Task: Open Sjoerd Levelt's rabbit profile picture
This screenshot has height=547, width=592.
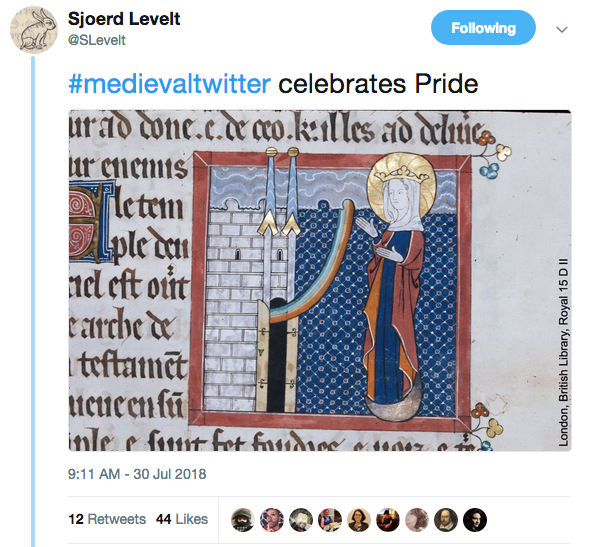Action: (34, 30)
